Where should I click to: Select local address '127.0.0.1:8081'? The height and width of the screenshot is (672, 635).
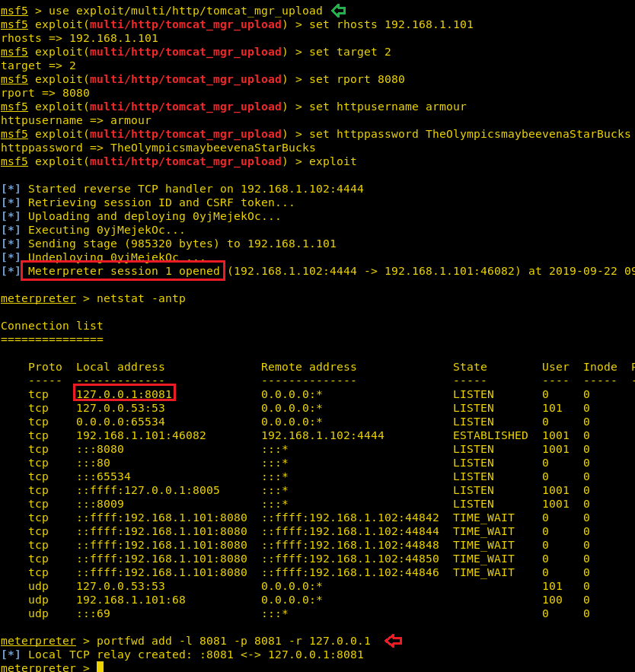(x=124, y=394)
